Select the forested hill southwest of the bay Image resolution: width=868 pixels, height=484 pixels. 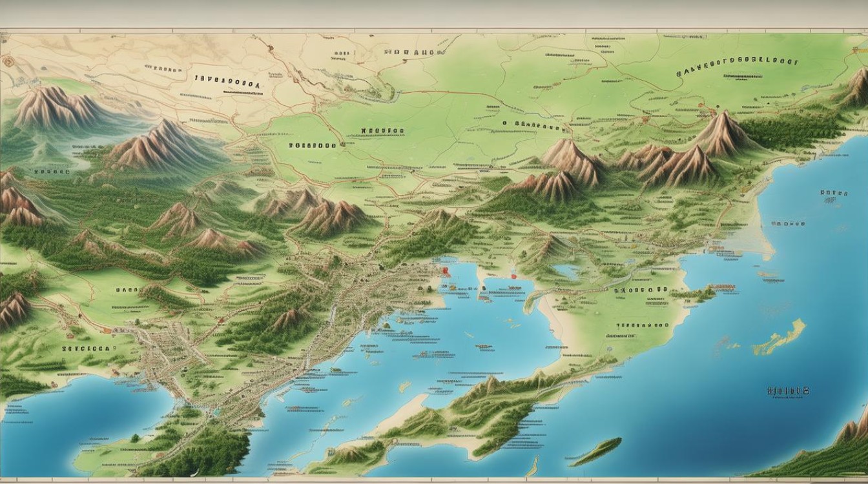pos(284,319)
